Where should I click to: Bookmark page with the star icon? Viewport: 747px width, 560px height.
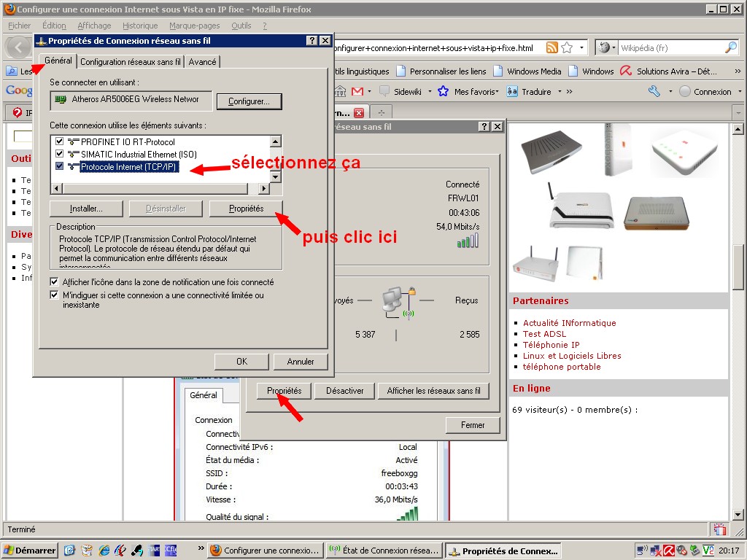coord(567,48)
